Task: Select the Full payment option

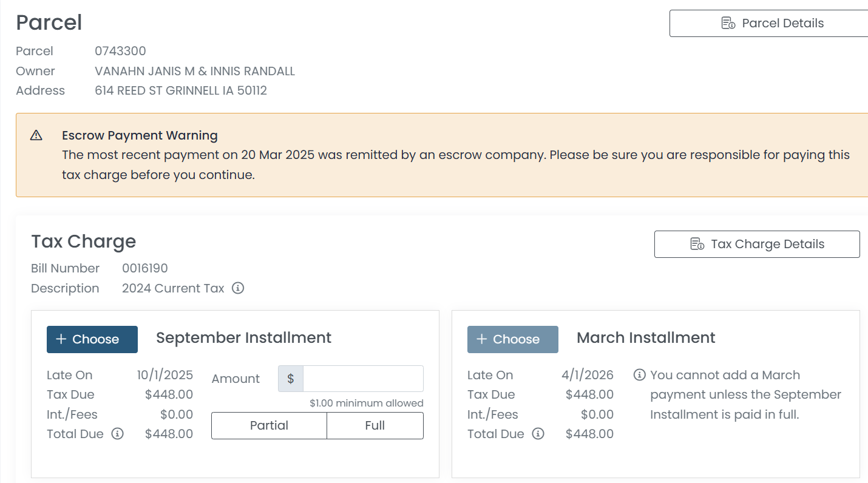Action: point(375,425)
